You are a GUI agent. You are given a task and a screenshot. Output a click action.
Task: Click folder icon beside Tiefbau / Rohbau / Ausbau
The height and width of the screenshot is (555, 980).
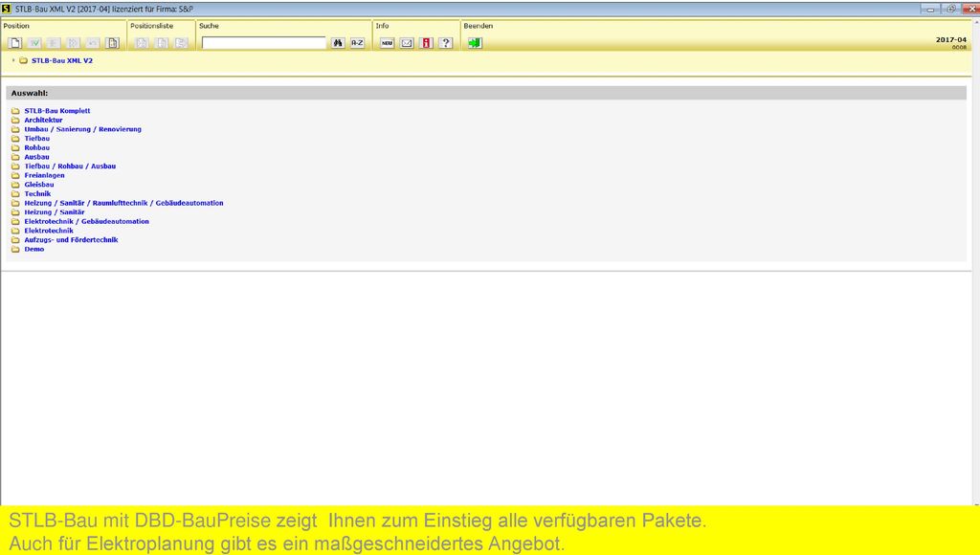15,166
